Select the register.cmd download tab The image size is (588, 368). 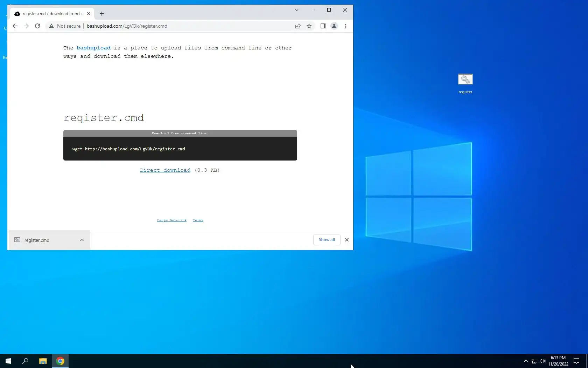[52, 14]
